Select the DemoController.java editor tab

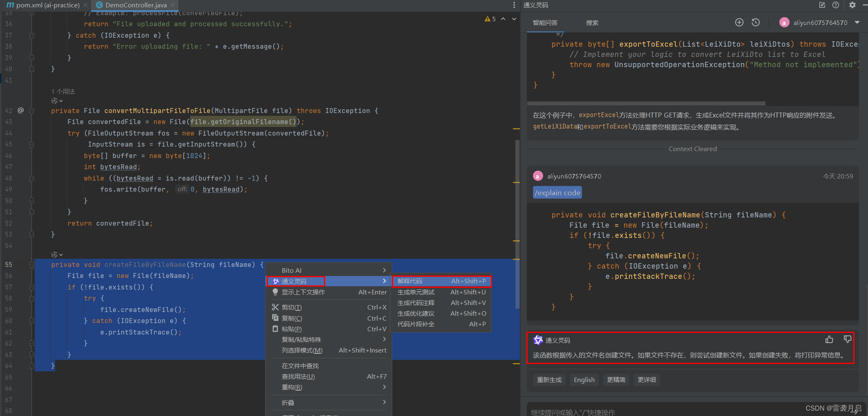pos(136,5)
